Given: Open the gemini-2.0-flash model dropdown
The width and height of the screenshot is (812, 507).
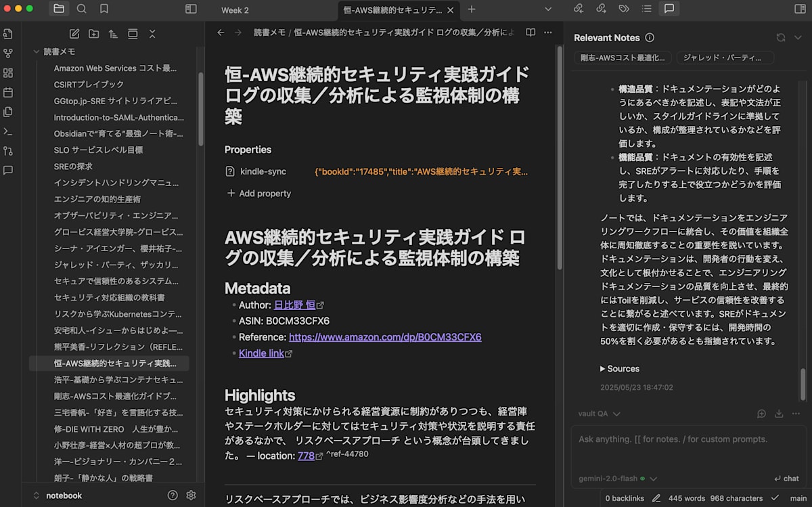Looking at the screenshot, I should (618, 479).
